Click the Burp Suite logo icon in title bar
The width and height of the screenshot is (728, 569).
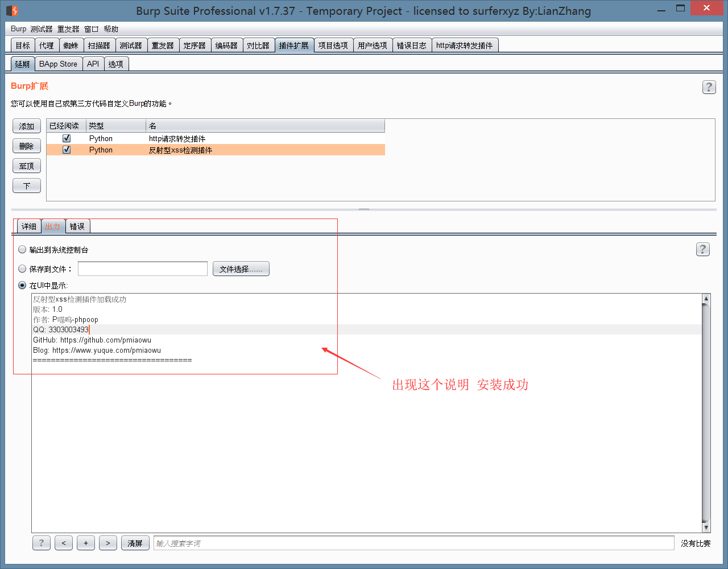pyautogui.click(x=12, y=10)
